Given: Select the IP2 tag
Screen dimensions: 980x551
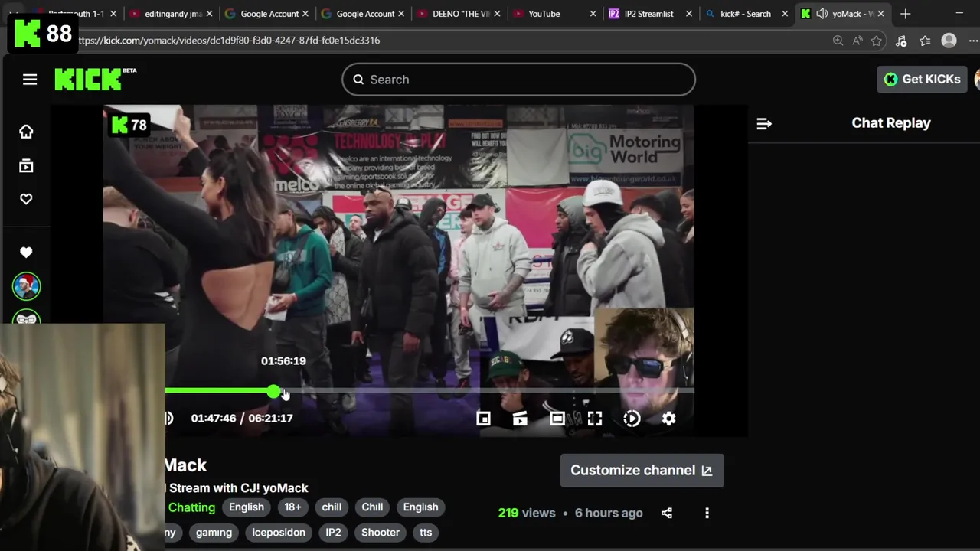Looking at the screenshot, I should tap(333, 533).
